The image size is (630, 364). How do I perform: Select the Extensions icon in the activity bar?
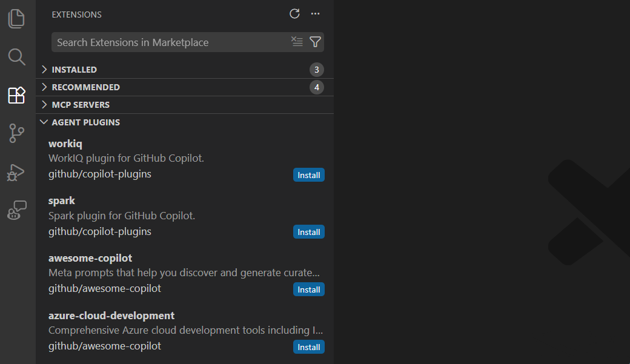[16, 95]
